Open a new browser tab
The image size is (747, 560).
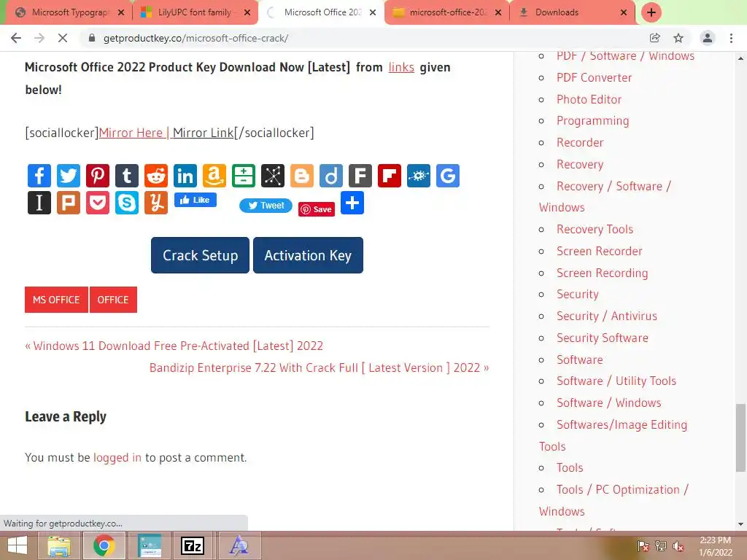pyautogui.click(x=651, y=12)
